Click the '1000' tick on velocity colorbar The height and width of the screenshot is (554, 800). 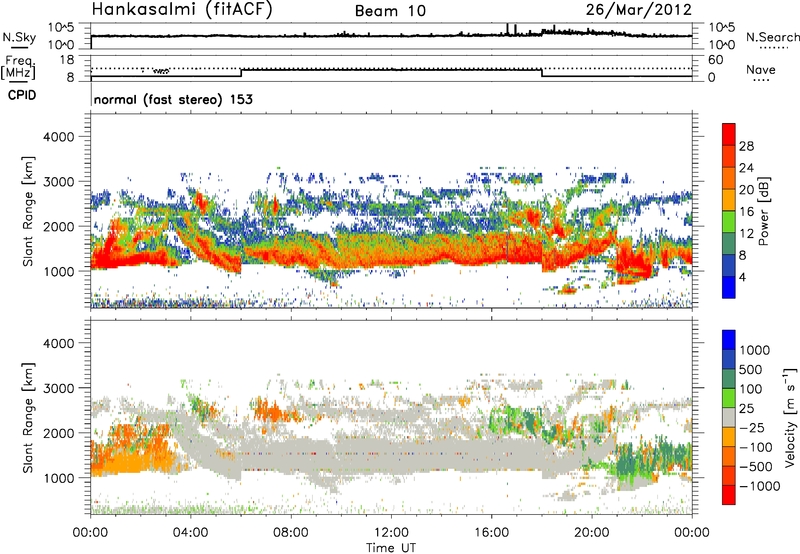click(x=754, y=350)
